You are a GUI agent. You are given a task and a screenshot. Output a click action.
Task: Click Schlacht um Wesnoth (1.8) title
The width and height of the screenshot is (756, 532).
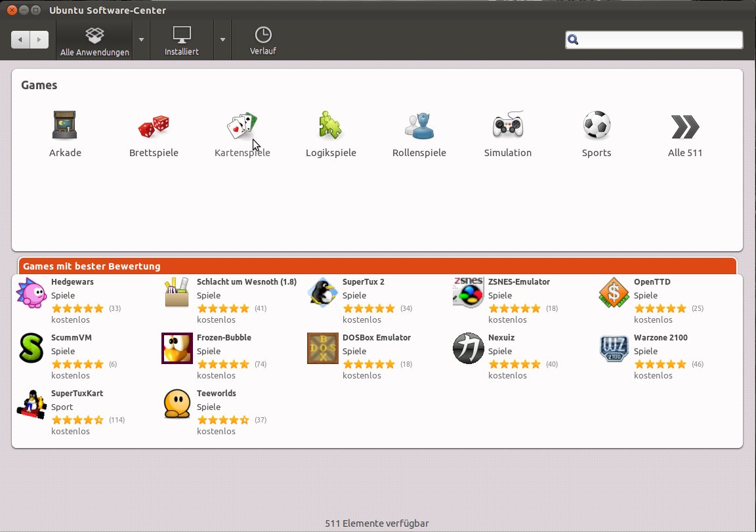pos(246,282)
